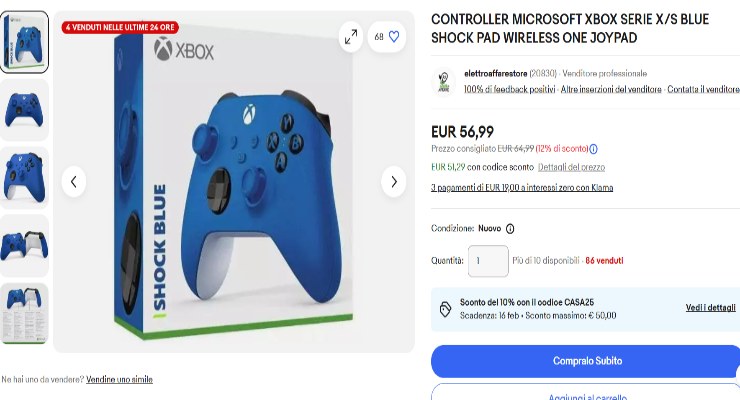Open Dettagli del prezzo link
This screenshot has height=400, width=740.
click(x=571, y=167)
